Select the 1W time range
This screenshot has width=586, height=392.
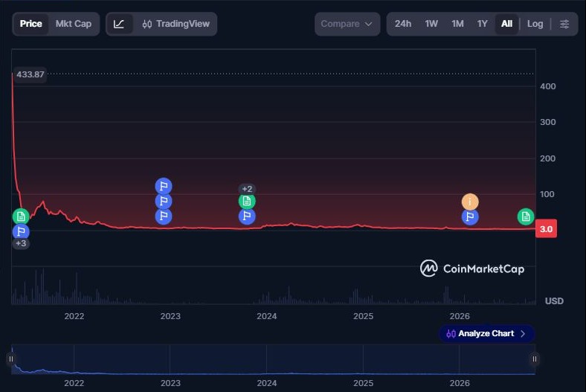click(431, 24)
